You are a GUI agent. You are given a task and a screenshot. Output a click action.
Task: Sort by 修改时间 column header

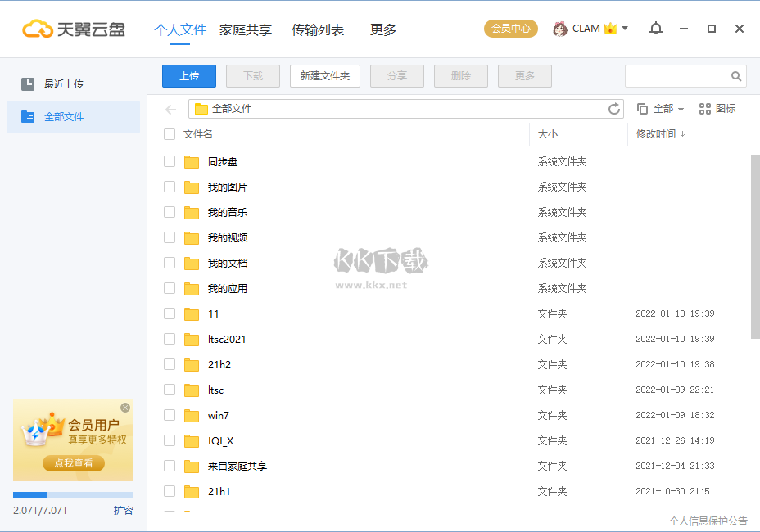(x=660, y=133)
